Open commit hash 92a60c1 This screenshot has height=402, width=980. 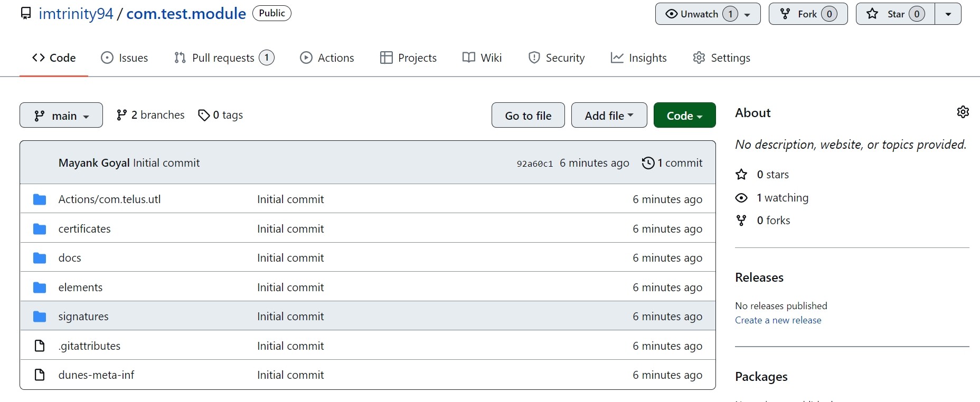coord(534,164)
